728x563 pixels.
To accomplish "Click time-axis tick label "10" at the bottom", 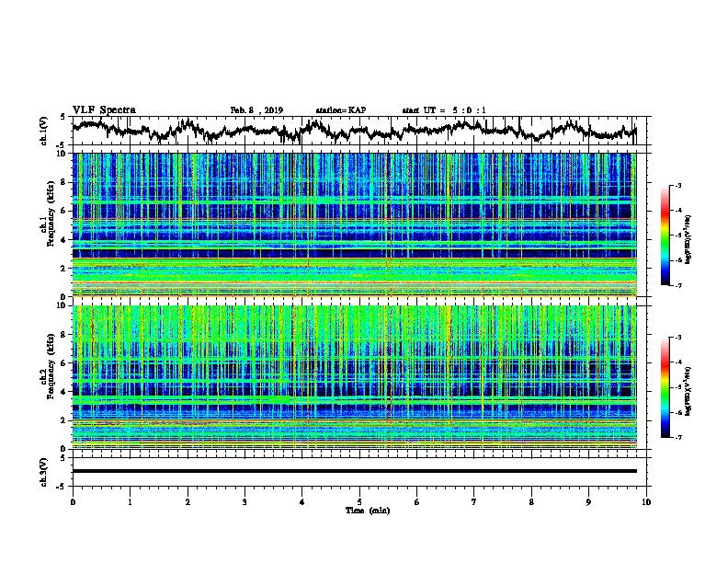I will click(646, 502).
